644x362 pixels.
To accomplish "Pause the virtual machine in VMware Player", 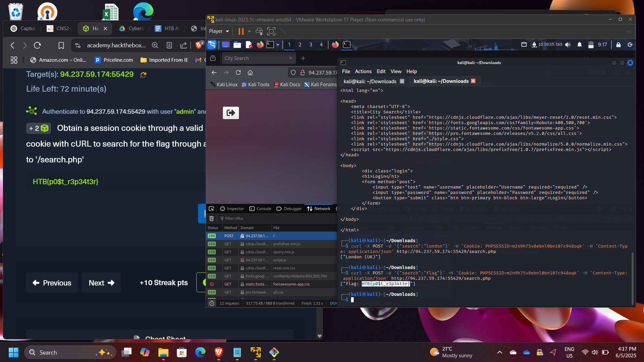I will [241, 31].
